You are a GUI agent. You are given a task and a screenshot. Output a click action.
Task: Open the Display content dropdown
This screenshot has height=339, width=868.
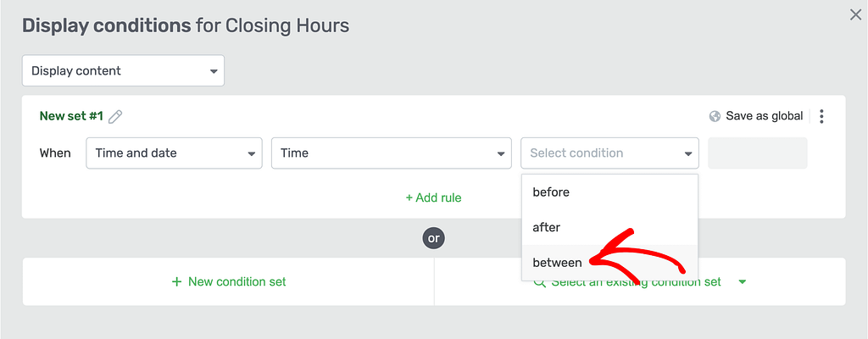tap(123, 70)
